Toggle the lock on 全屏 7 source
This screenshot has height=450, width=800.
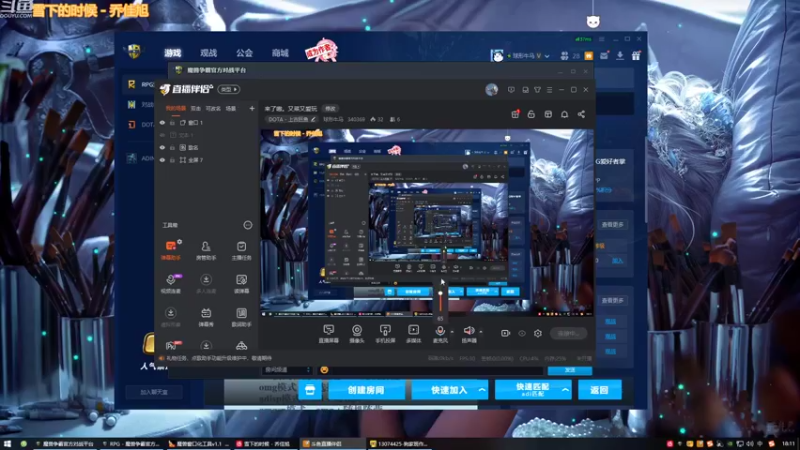coord(172,160)
